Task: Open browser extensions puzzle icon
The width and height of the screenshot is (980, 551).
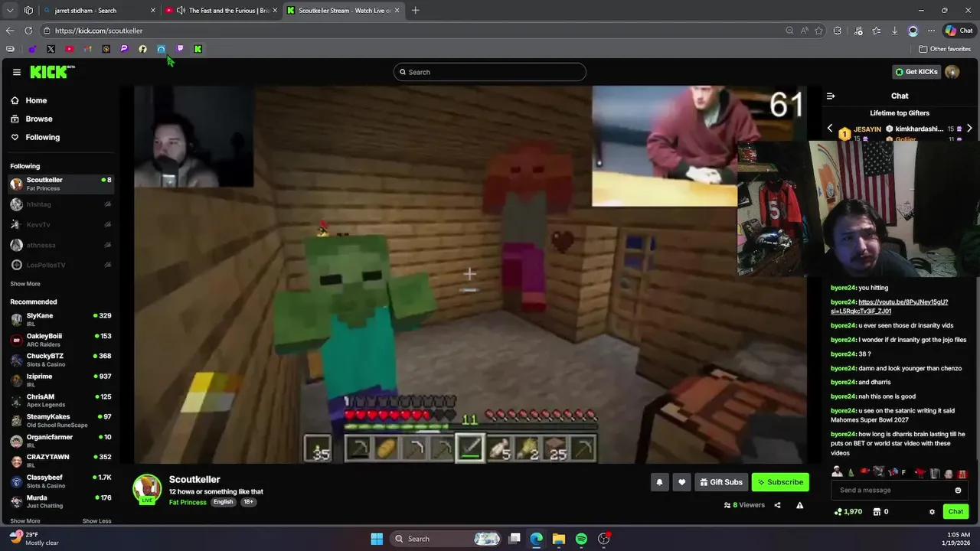Action: (x=838, y=31)
